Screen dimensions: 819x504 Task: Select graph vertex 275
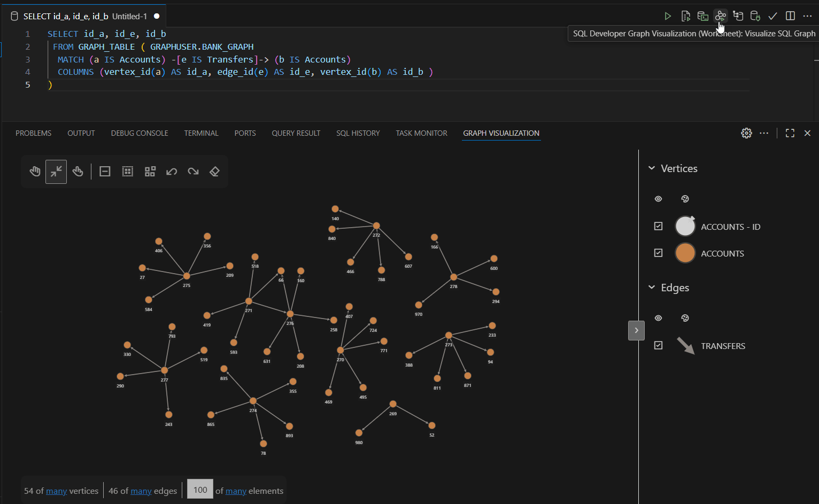point(187,276)
